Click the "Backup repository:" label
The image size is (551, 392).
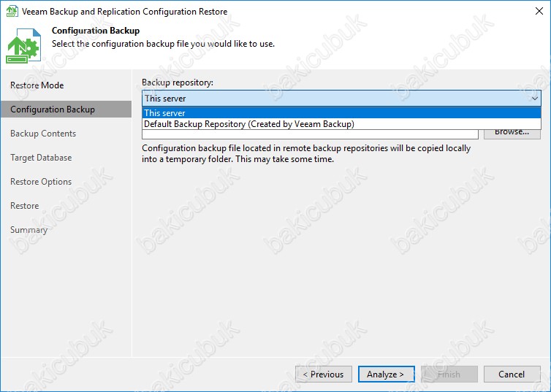[178, 82]
